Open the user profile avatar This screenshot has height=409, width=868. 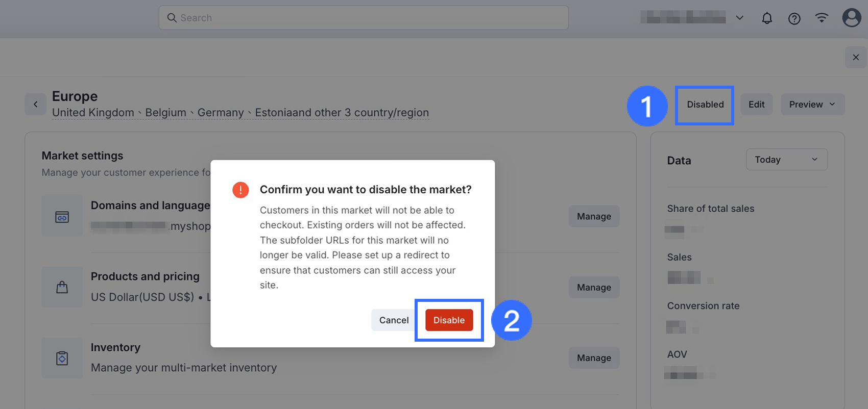tap(851, 18)
